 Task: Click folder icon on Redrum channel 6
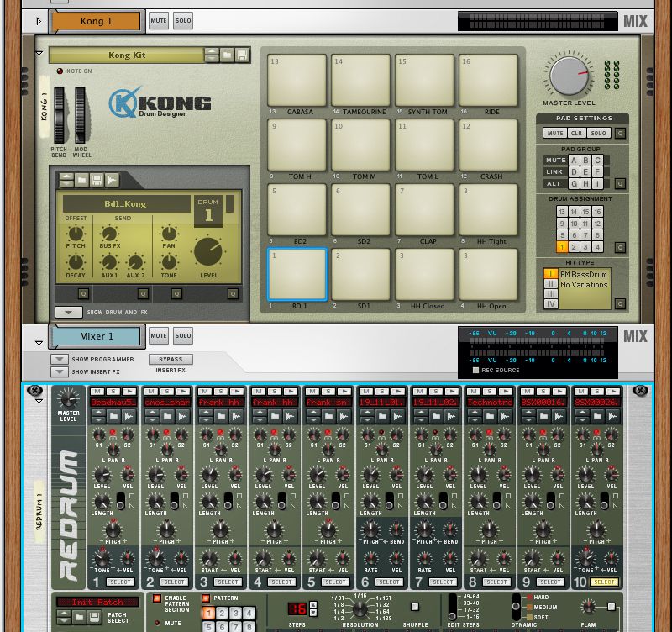click(x=382, y=416)
